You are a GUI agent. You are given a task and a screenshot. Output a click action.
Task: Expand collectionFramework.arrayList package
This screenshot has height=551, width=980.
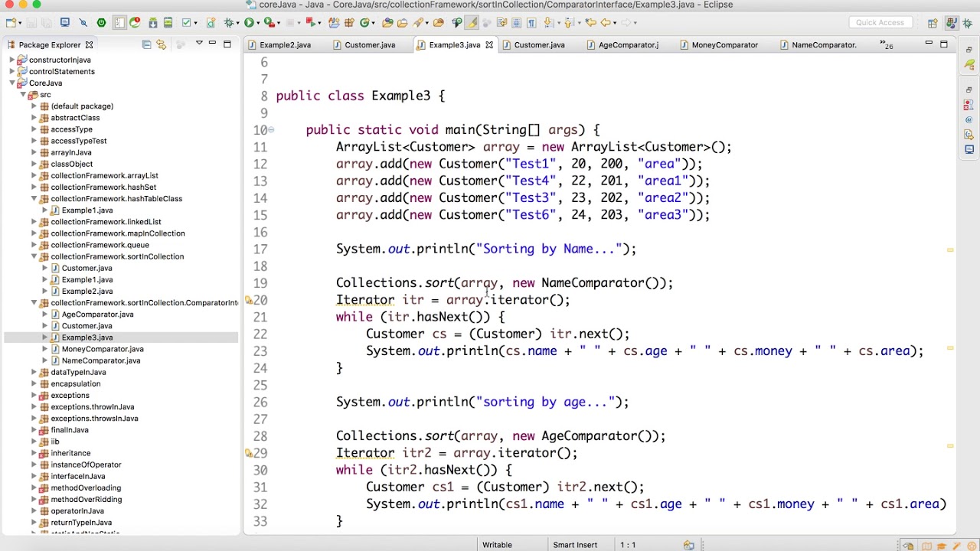34,175
